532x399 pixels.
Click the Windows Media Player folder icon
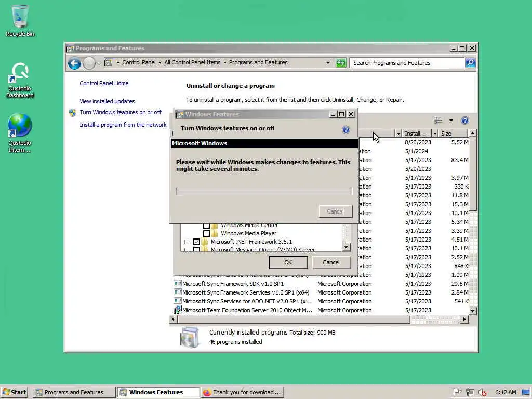(215, 233)
